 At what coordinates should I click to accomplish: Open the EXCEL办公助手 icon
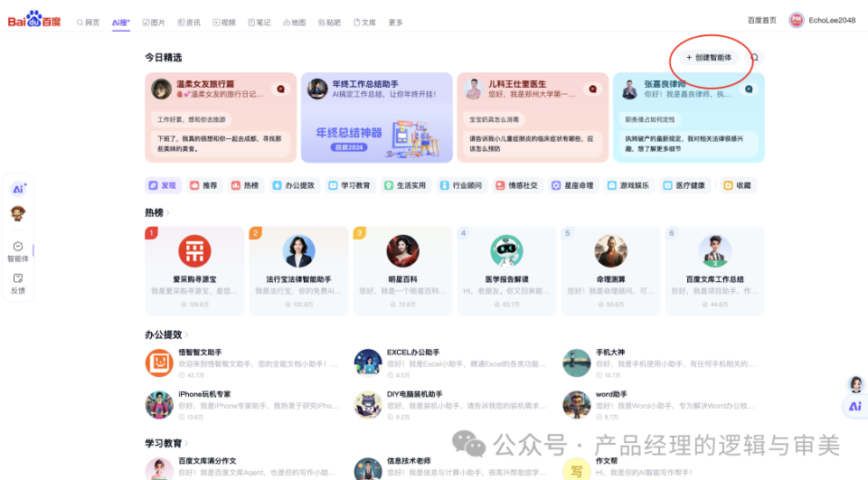click(x=368, y=362)
